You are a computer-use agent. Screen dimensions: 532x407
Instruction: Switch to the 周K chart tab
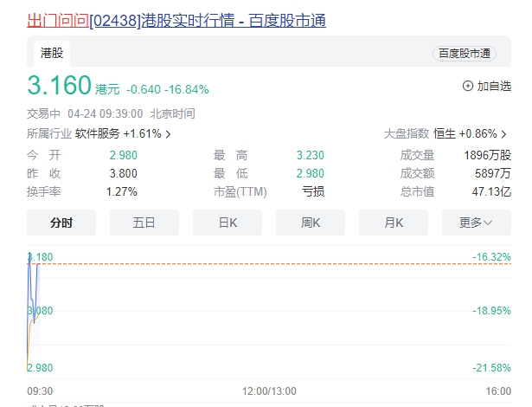point(311,223)
